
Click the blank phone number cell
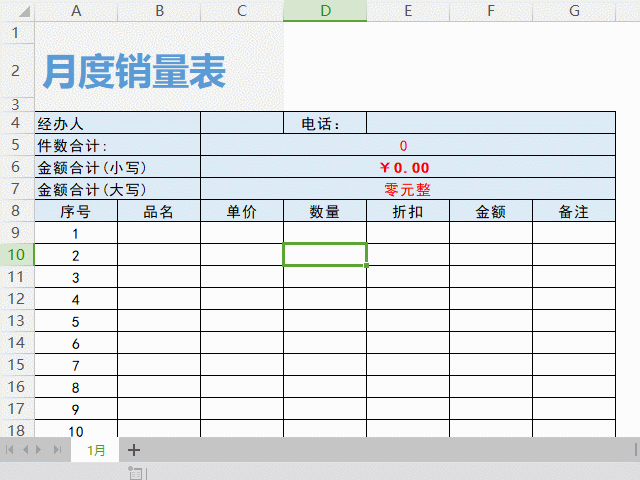(x=491, y=123)
